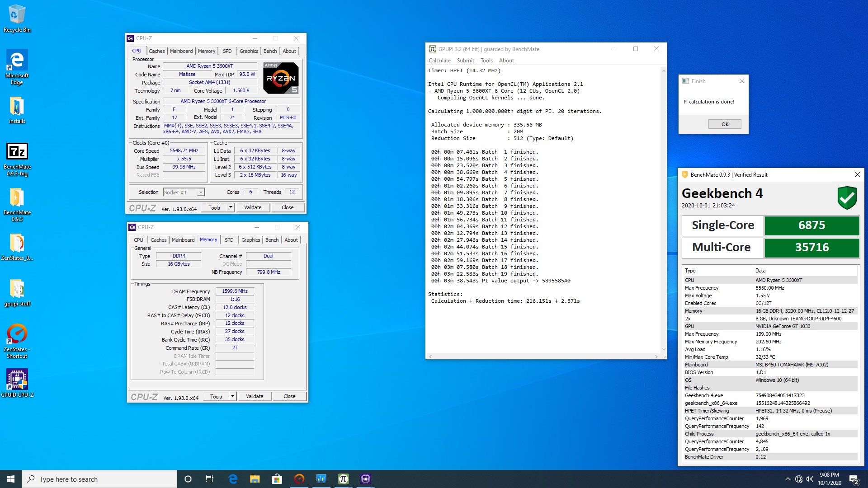Click the BenchMate verified shield checkmark
This screenshot has height=488, width=868.
[x=847, y=198]
